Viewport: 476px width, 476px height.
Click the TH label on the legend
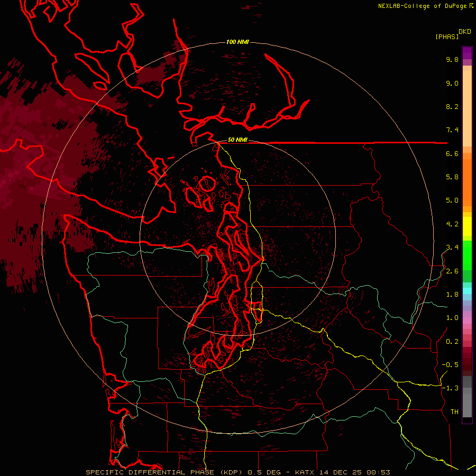454,412
